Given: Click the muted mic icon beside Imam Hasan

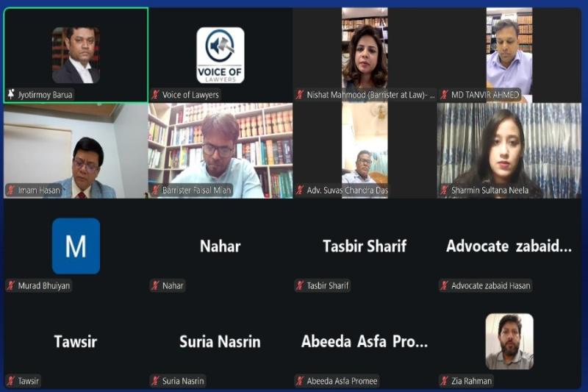Looking at the screenshot, I should click(x=11, y=190).
